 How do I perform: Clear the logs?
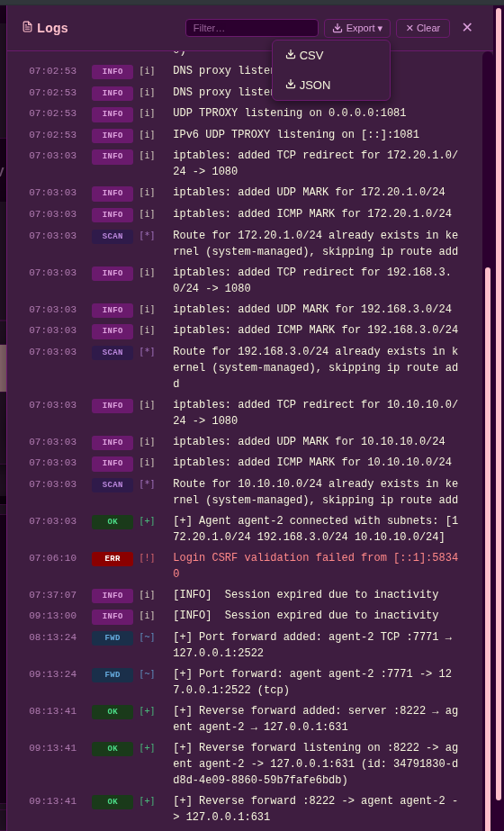[x=423, y=28]
